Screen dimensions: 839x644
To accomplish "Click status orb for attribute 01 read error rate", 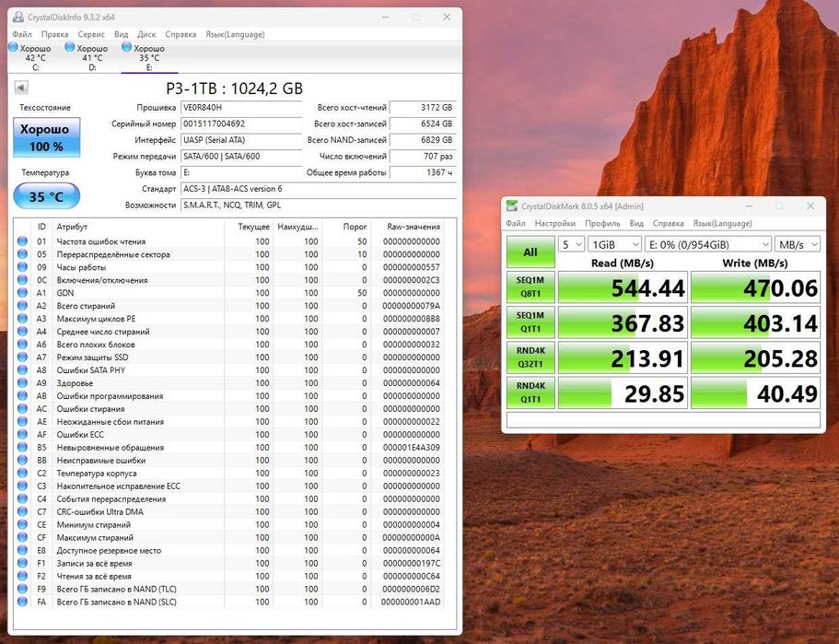I will point(22,241).
